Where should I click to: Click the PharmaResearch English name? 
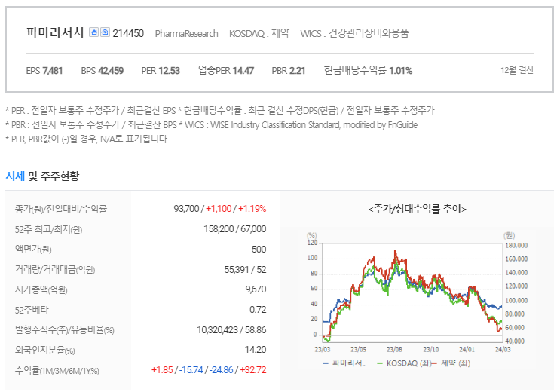[x=186, y=34]
